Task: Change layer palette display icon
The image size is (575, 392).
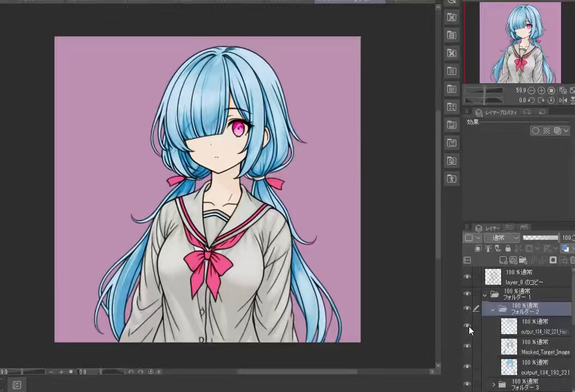Action: click(x=467, y=260)
